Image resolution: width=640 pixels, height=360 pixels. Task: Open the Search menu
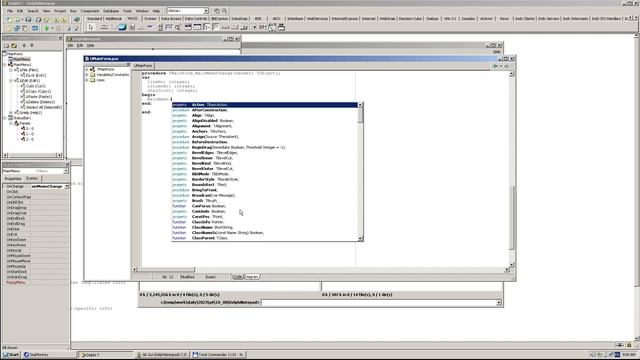tap(33, 11)
